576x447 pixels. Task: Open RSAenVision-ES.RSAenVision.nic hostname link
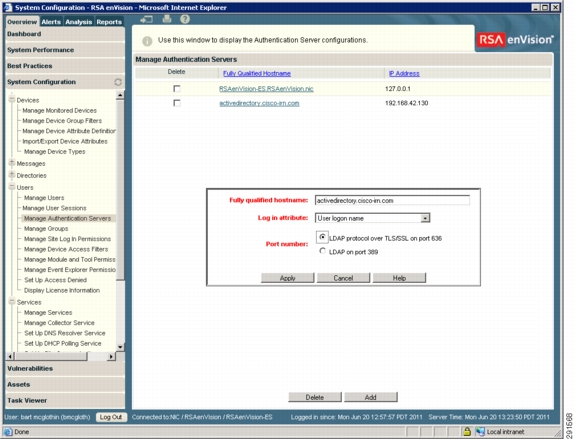click(x=266, y=89)
